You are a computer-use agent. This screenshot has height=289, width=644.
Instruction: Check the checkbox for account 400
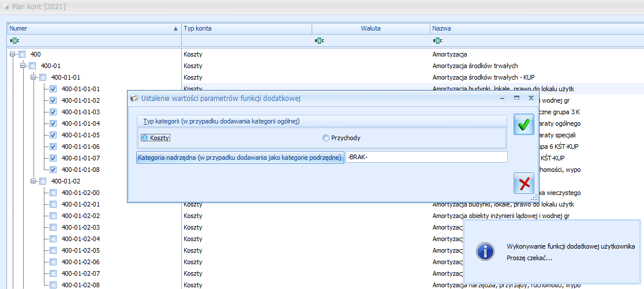(22, 54)
